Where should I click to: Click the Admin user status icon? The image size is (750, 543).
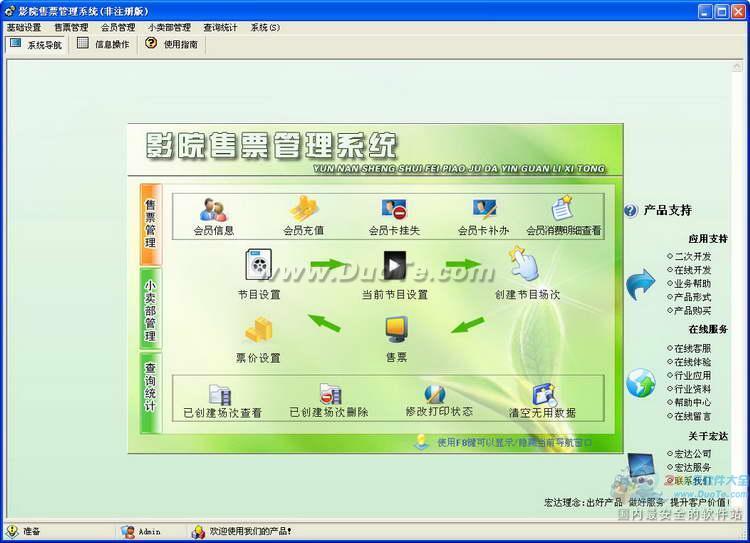click(x=128, y=532)
